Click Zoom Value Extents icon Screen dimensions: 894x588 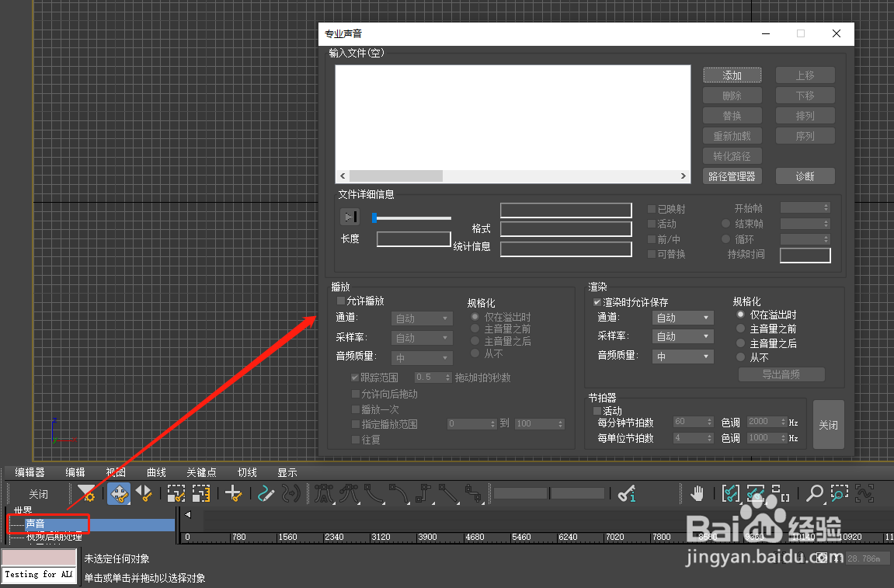pyautogui.click(x=756, y=493)
